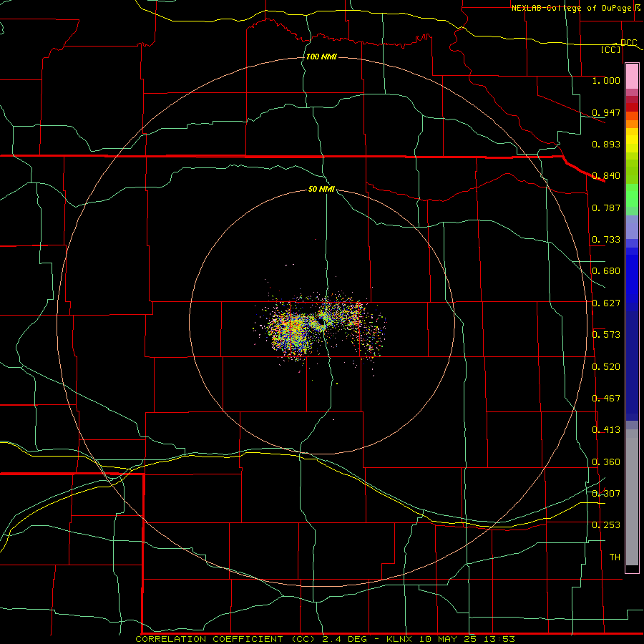Screen dimensions: 644x644
Task: Click the gray segment of the color bar
Action: pyautogui.click(x=632, y=497)
